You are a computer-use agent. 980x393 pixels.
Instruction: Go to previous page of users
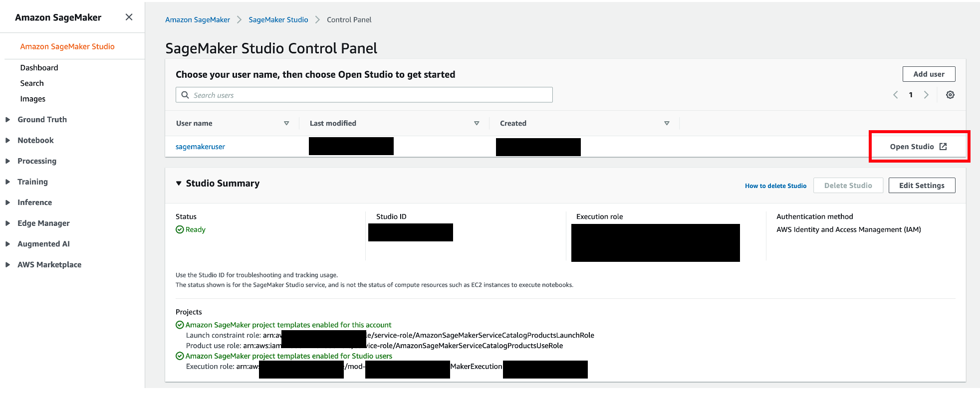895,95
